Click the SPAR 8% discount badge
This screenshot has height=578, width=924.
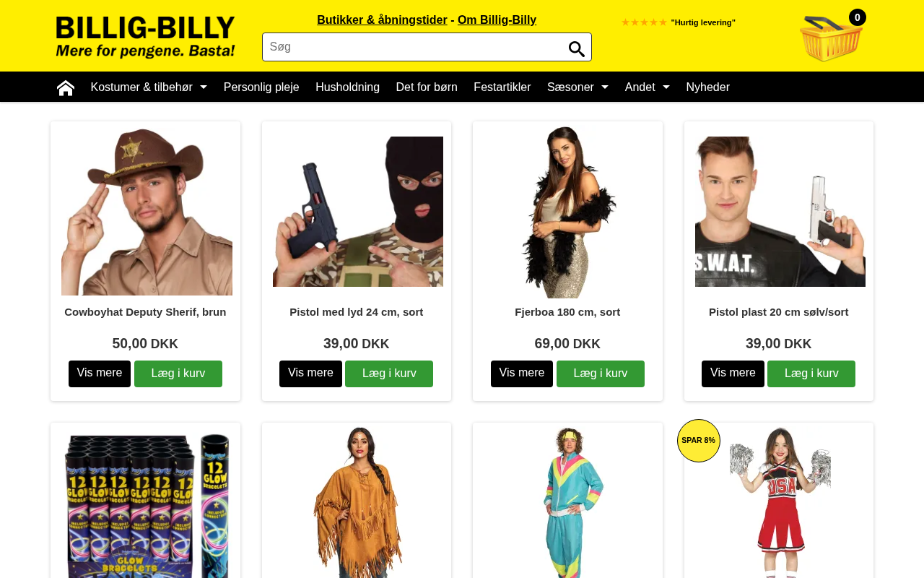[699, 441]
